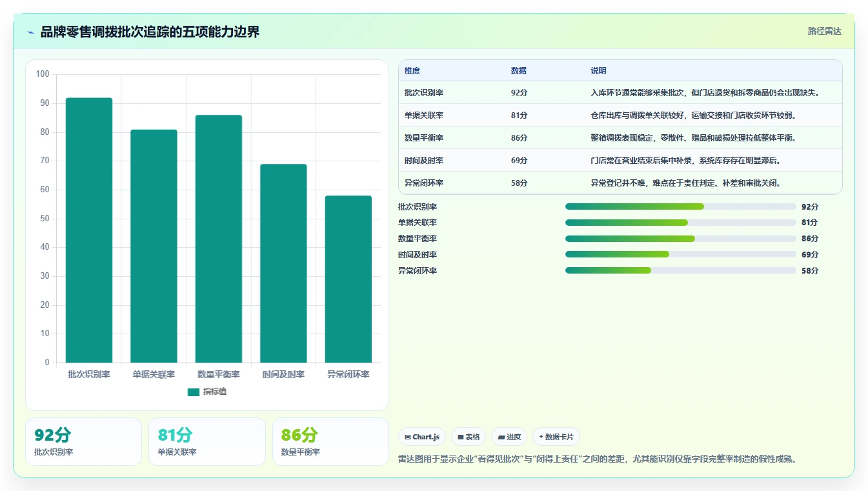868x491 pixels.
Task: Click description starting 入库环节通常能够采集批次
Action: (x=705, y=93)
